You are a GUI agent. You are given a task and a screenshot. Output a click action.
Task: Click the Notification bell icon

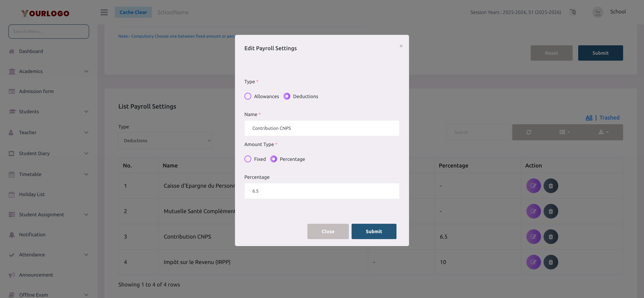pos(11,234)
